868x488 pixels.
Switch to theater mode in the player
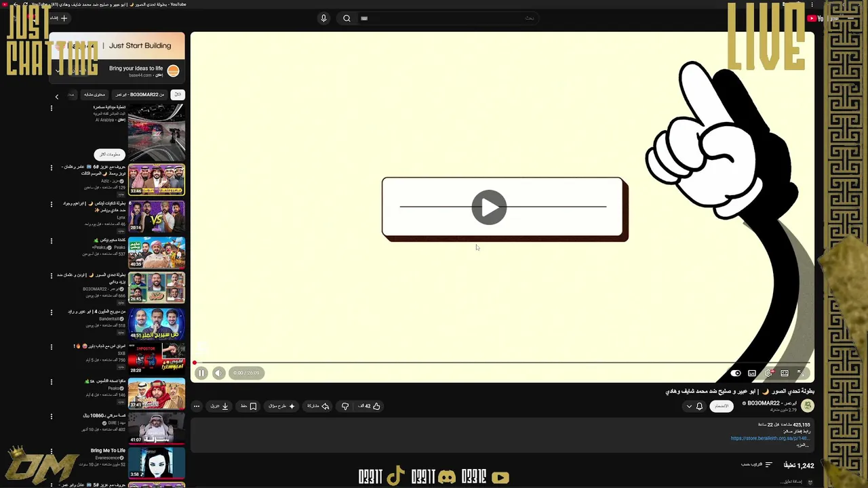pyautogui.click(x=785, y=373)
